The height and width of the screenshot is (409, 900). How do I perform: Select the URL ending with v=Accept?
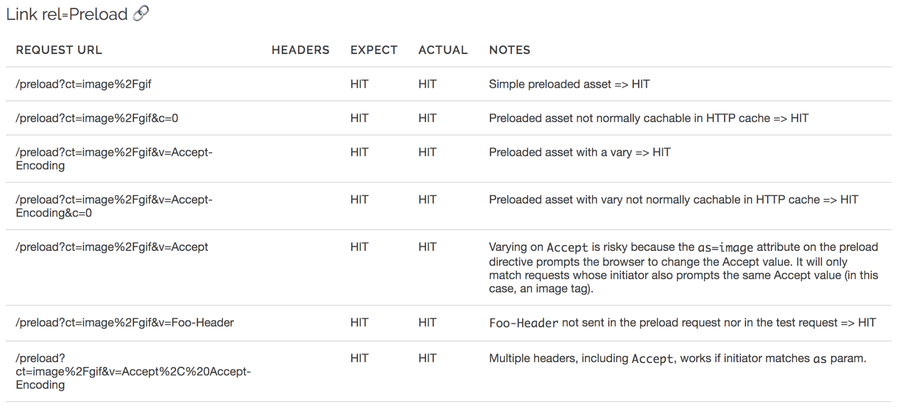click(x=112, y=247)
